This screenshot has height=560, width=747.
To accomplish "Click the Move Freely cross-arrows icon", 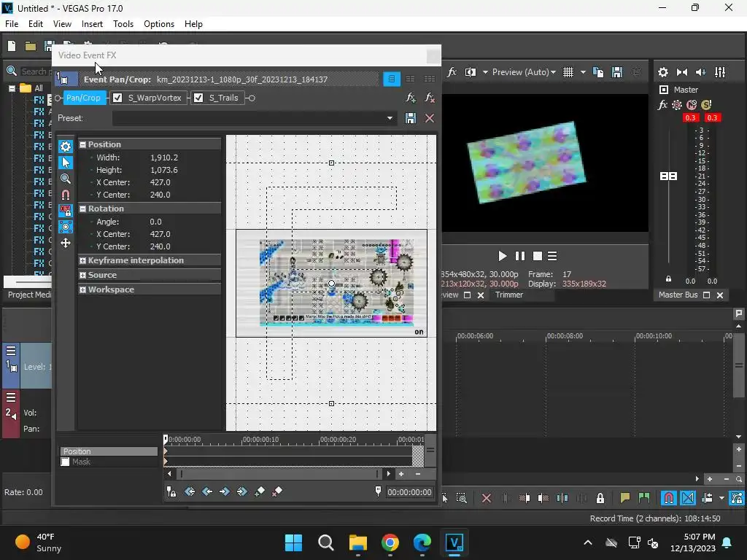I will pos(65,243).
